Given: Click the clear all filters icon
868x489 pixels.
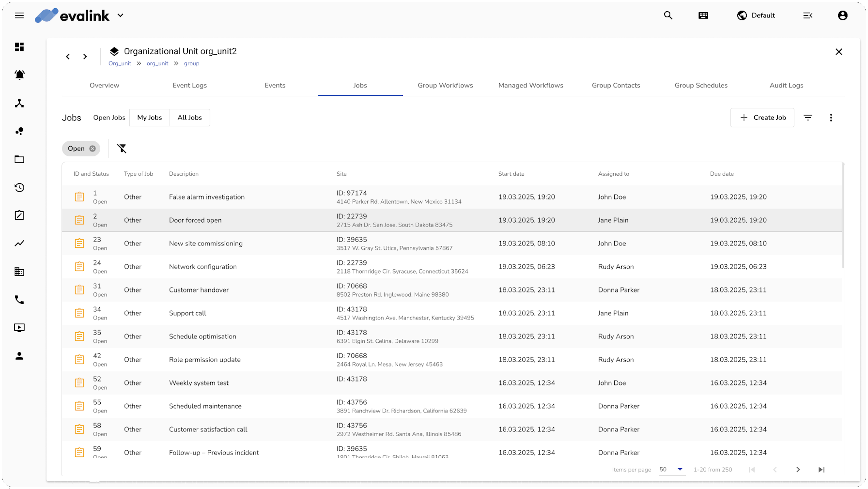Looking at the screenshot, I should pos(122,148).
